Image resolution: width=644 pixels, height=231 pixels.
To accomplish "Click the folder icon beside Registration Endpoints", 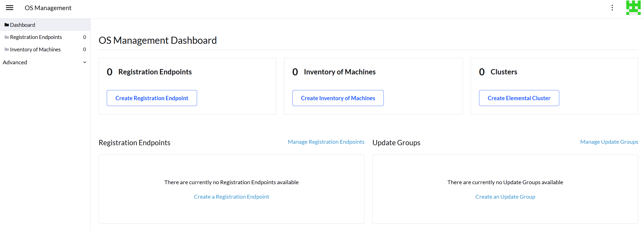I will click(x=7, y=37).
